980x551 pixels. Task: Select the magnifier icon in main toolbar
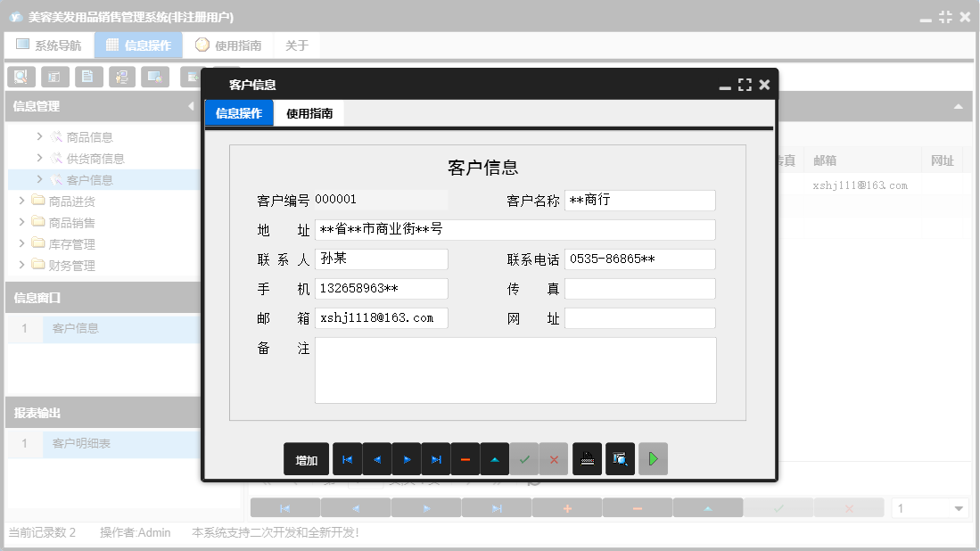[x=20, y=77]
